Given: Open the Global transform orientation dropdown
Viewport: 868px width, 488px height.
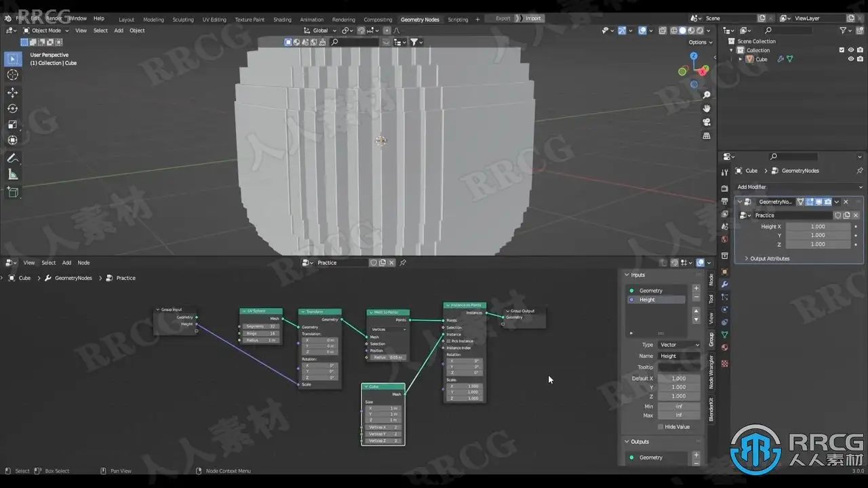Looking at the screenshot, I should click(320, 30).
